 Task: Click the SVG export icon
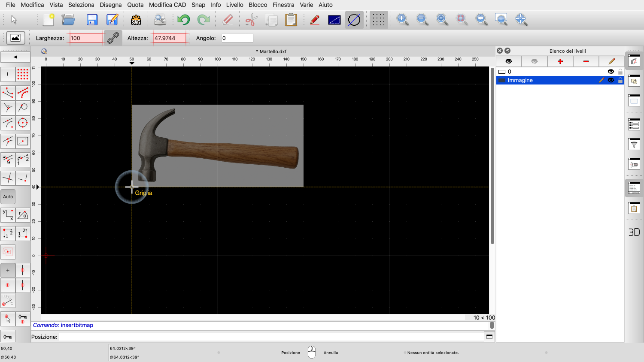[x=136, y=20]
